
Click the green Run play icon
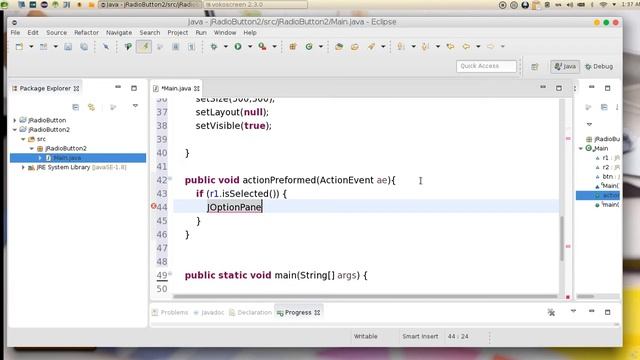238,47
